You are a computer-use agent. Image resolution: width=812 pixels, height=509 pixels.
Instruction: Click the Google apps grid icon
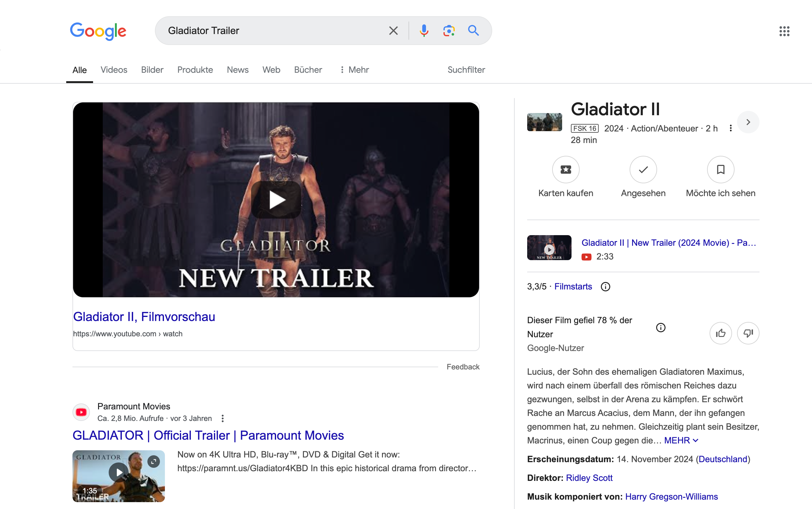point(784,31)
